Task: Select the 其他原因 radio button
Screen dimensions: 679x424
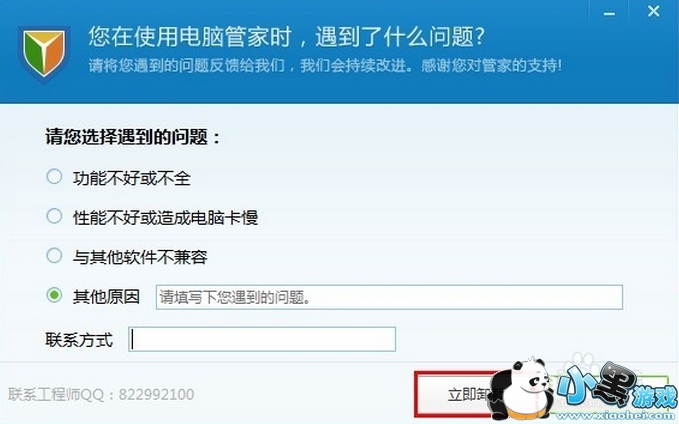Action: coord(54,296)
